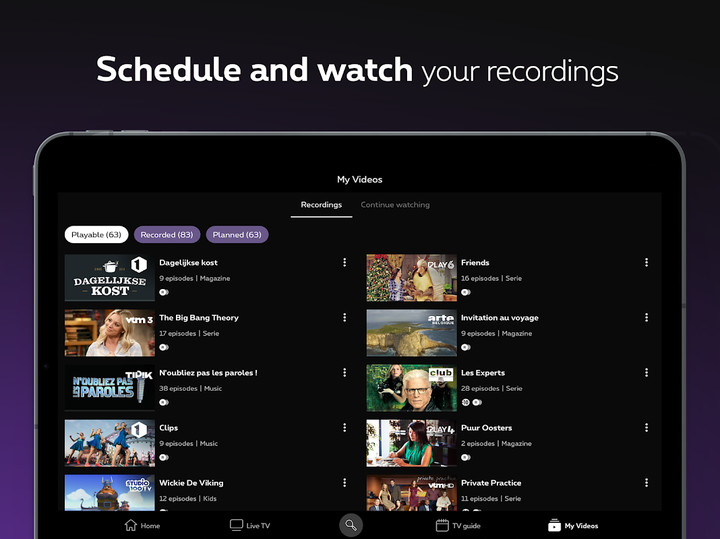This screenshot has height=539, width=720.
Task: Open the Friends recording thumbnail
Action: click(411, 277)
